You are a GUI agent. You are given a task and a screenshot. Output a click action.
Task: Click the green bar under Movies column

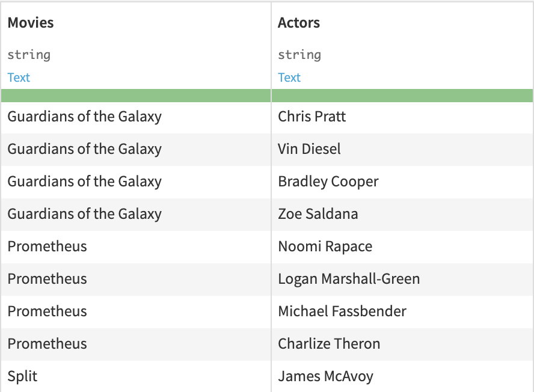136,96
